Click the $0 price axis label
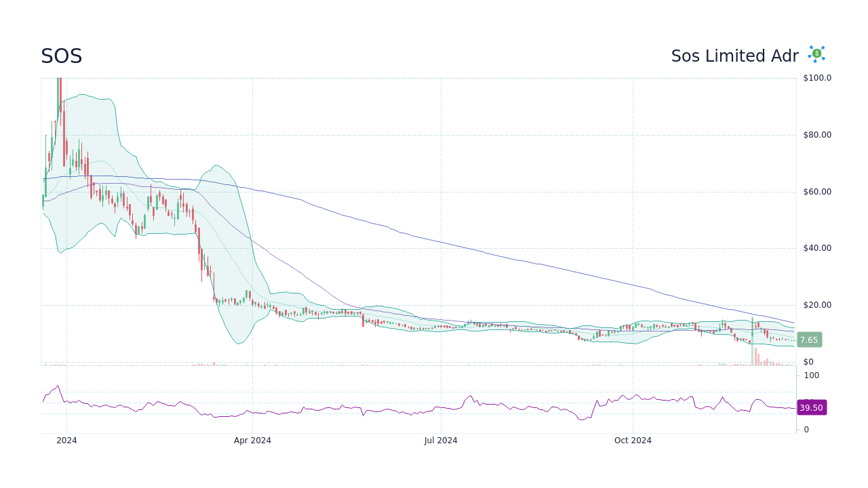The height and width of the screenshot is (488, 868). click(808, 362)
